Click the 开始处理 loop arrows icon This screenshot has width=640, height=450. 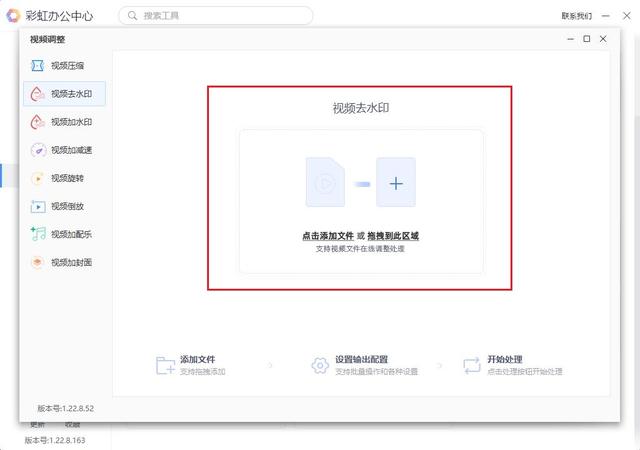(x=472, y=365)
